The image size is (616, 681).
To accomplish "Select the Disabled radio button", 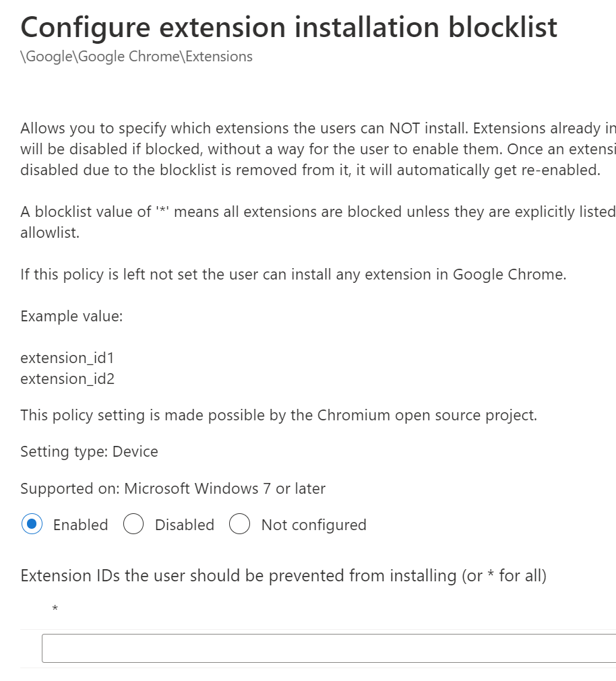I will [133, 524].
